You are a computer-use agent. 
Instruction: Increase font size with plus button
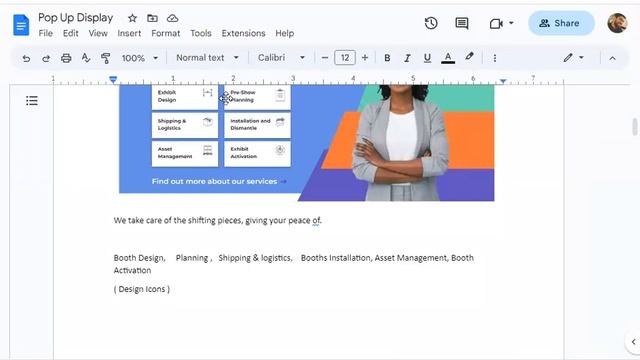coord(365,58)
